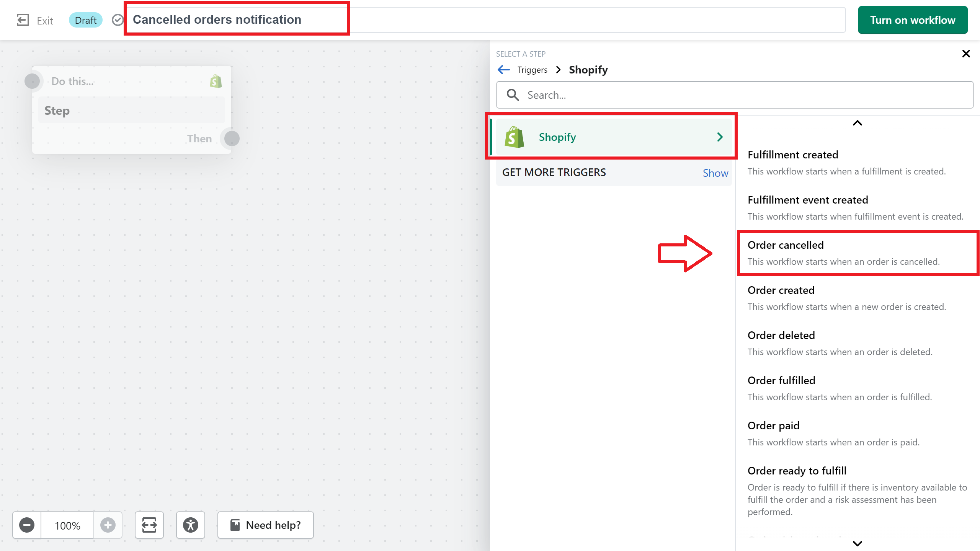Close the Select a step panel

click(x=966, y=54)
